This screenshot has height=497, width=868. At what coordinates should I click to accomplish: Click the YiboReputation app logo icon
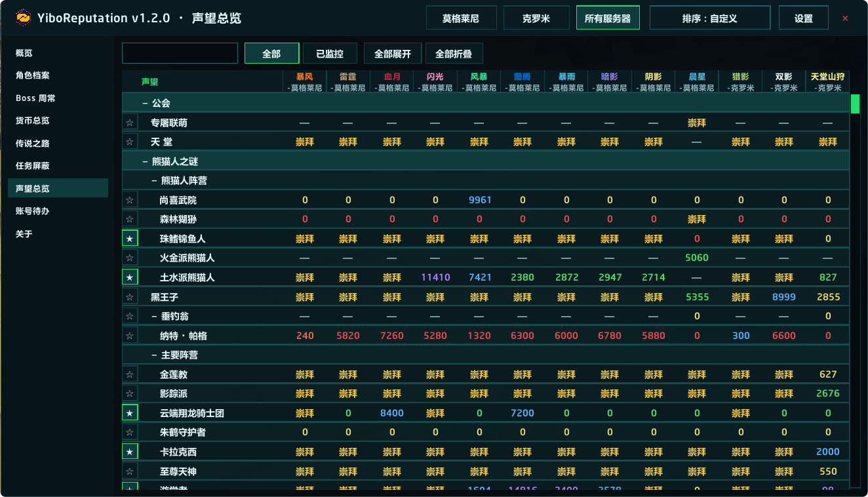click(24, 18)
